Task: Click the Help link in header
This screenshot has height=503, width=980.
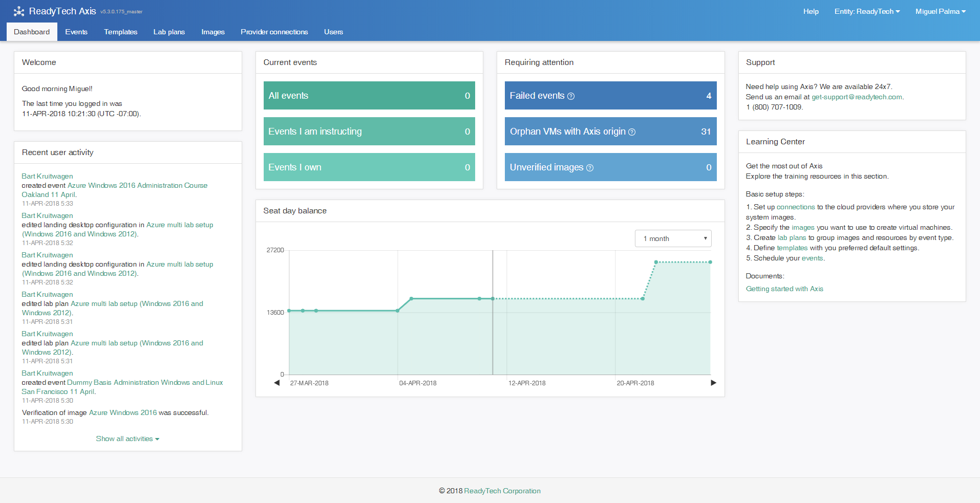Action: [x=811, y=11]
